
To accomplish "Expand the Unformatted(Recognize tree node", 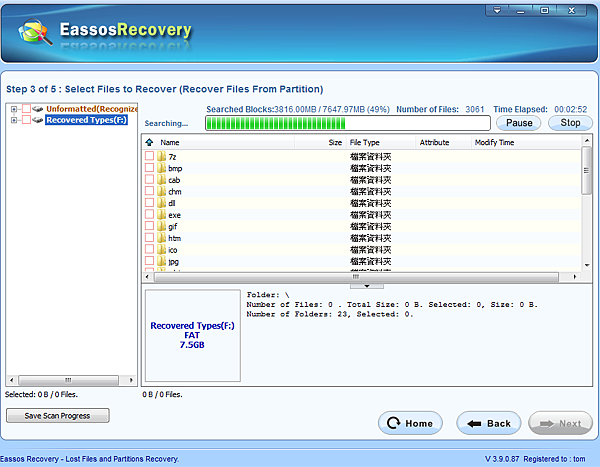I will (x=14, y=109).
